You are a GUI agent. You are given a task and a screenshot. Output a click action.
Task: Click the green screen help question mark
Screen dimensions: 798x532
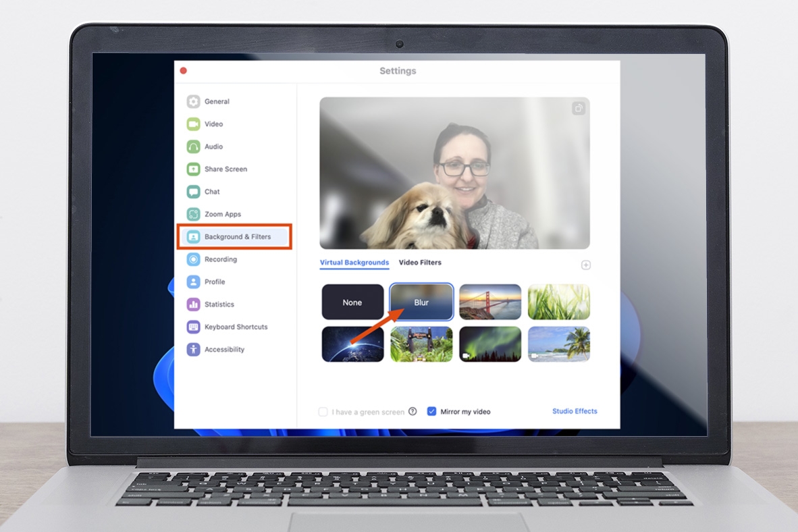point(412,411)
